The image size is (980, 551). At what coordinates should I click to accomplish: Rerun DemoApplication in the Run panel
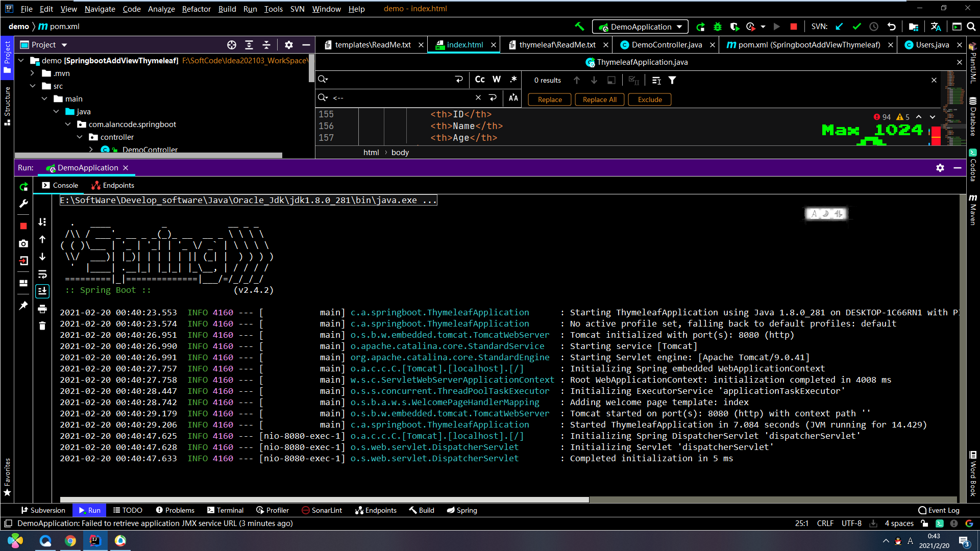pos(23,187)
